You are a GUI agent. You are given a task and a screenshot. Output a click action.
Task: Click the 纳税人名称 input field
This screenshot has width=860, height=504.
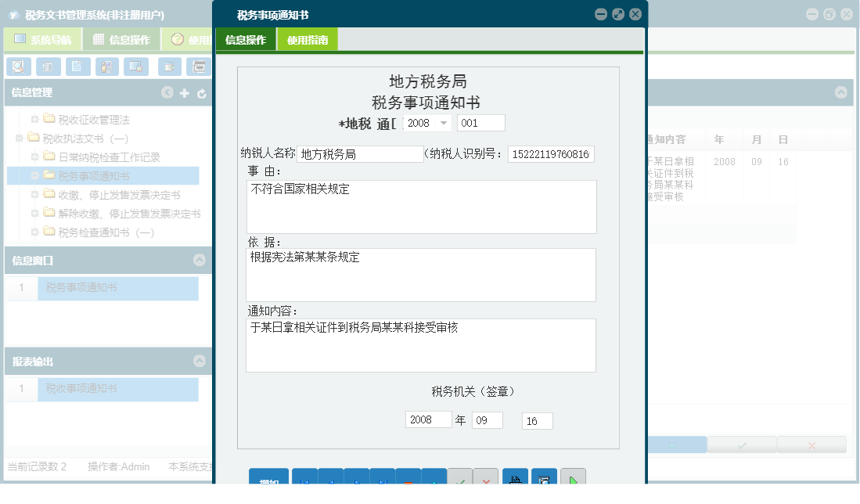point(359,154)
